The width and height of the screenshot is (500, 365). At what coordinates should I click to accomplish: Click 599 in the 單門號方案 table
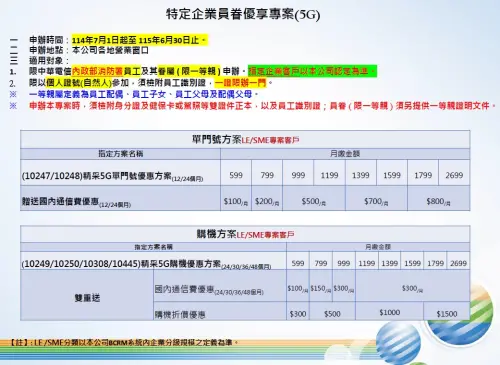(x=236, y=175)
